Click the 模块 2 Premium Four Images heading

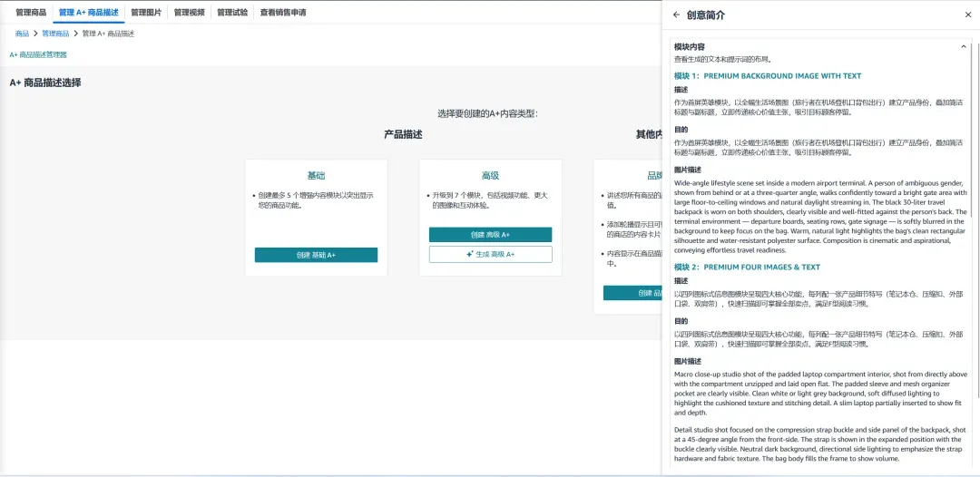coord(747,268)
